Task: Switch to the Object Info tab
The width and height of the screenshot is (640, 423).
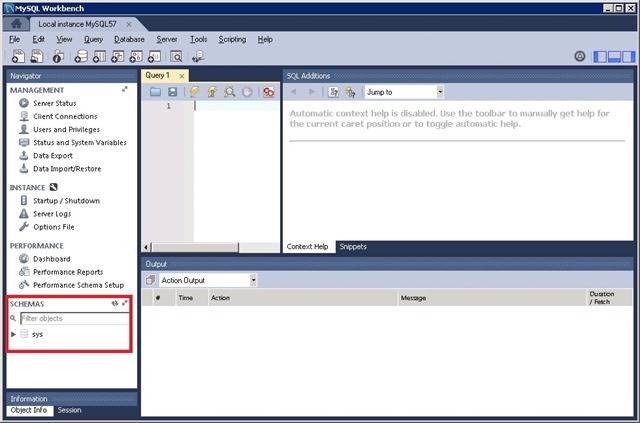Action: pos(29,410)
